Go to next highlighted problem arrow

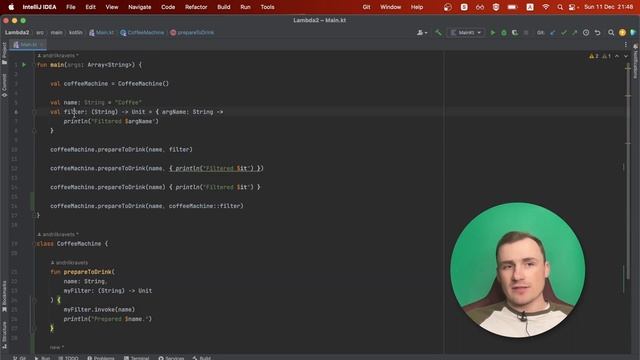(x=626, y=56)
